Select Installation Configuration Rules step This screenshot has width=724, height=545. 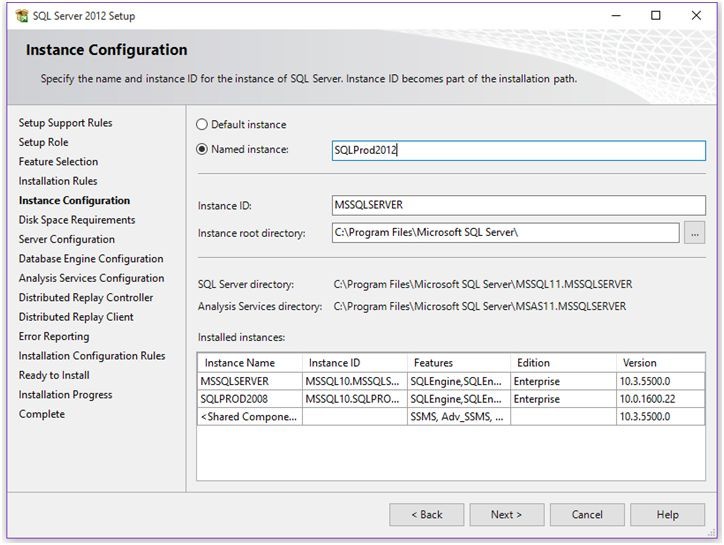[92, 356]
